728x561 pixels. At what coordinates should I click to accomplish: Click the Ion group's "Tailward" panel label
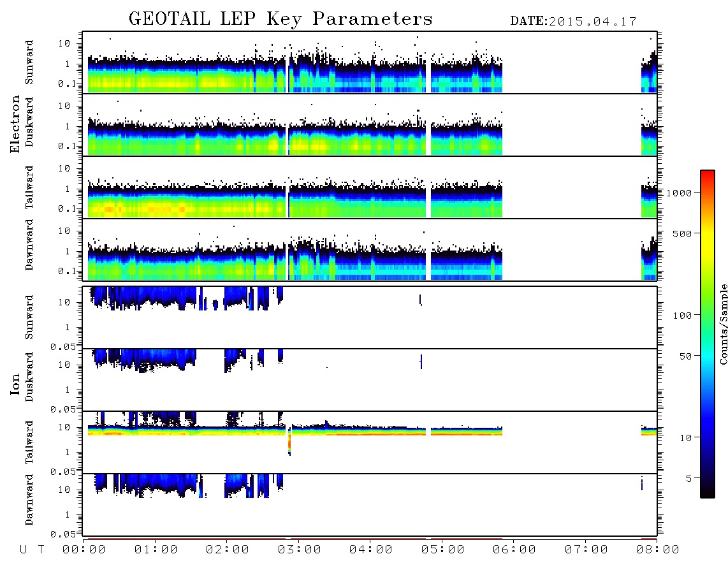(29, 442)
